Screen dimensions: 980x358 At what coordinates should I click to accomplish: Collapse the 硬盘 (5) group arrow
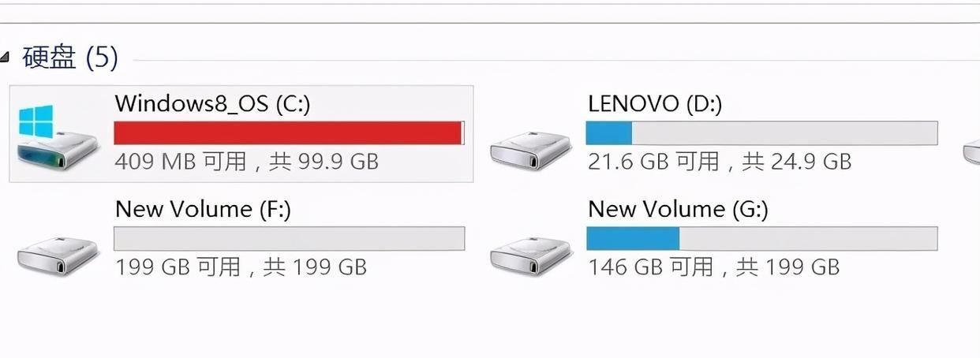(5, 58)
